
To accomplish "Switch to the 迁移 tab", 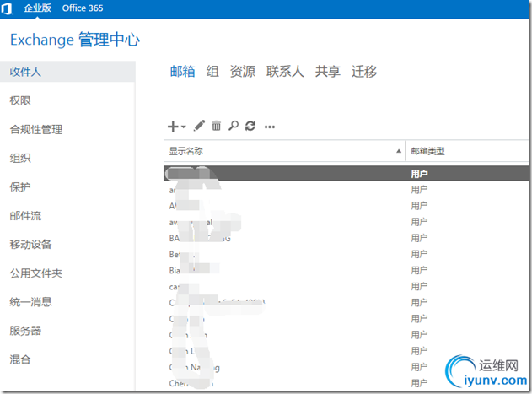I will pos(364,72).
